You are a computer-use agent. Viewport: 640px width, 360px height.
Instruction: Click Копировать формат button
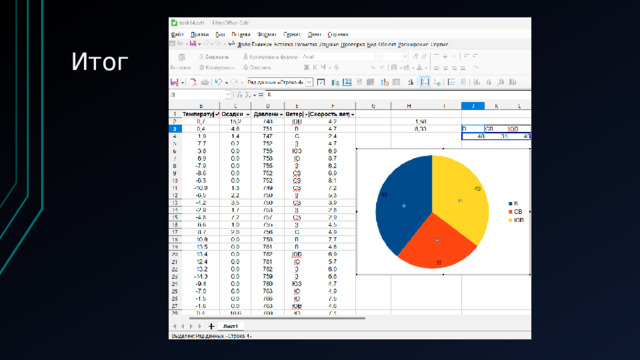(270, 57)
